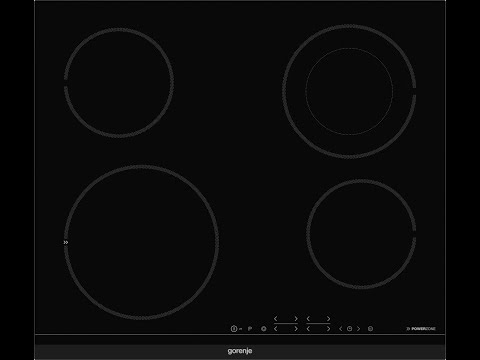Tap the timer decrease arrow left of clock
This screenshot has height=360, width=480.
click(340, 329)
